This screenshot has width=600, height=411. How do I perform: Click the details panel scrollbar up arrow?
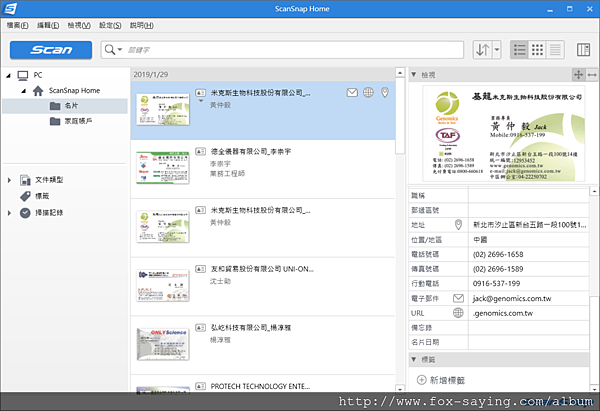594,190
